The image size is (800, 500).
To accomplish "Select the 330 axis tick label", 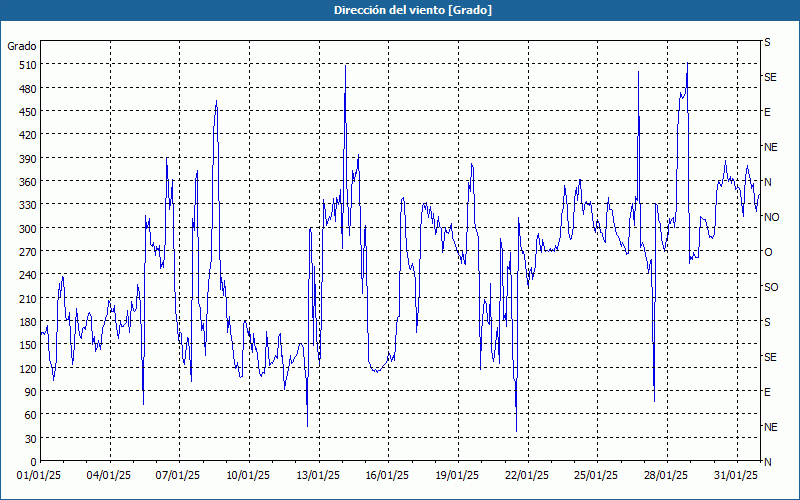I will click(x=28, y=205).
